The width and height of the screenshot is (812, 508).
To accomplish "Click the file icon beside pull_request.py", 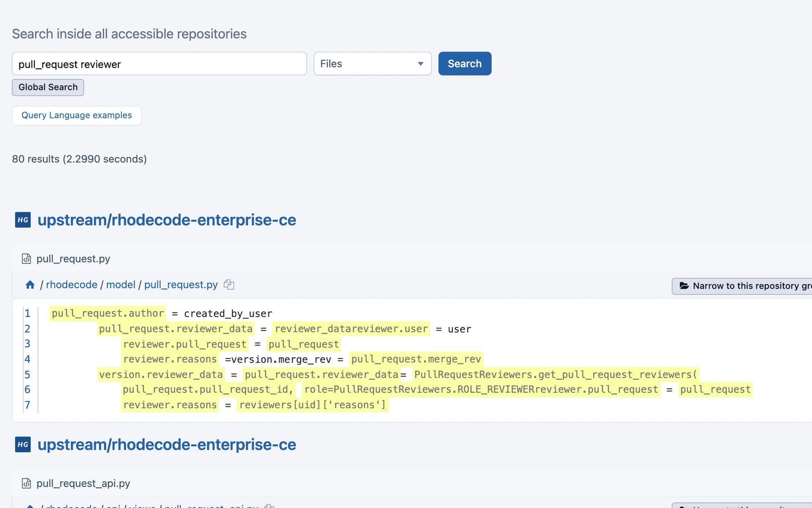I will 27,259.
